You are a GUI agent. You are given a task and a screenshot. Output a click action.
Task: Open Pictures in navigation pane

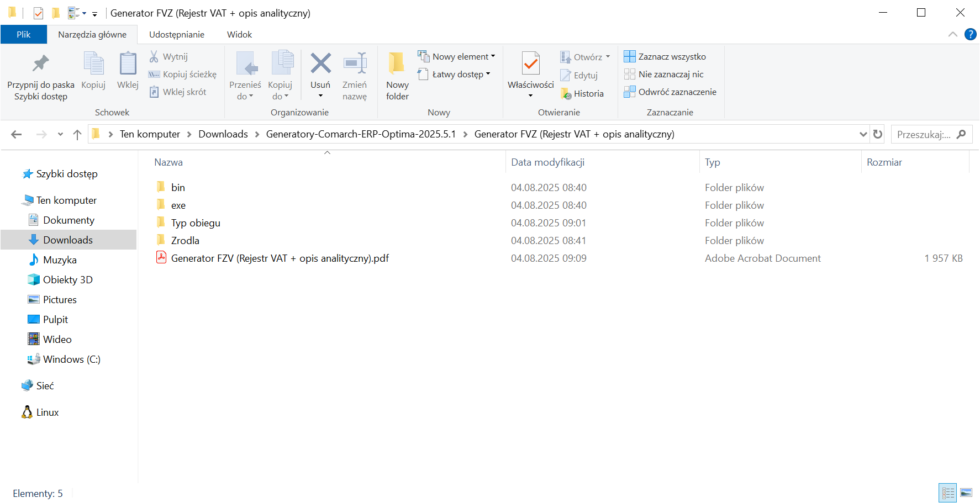click(60, 300)
